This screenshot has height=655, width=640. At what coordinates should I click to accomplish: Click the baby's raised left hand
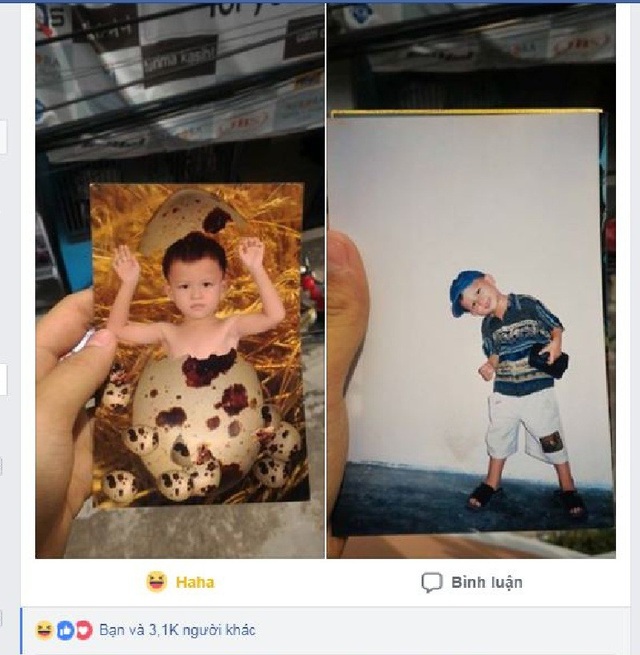coord(124,265)
